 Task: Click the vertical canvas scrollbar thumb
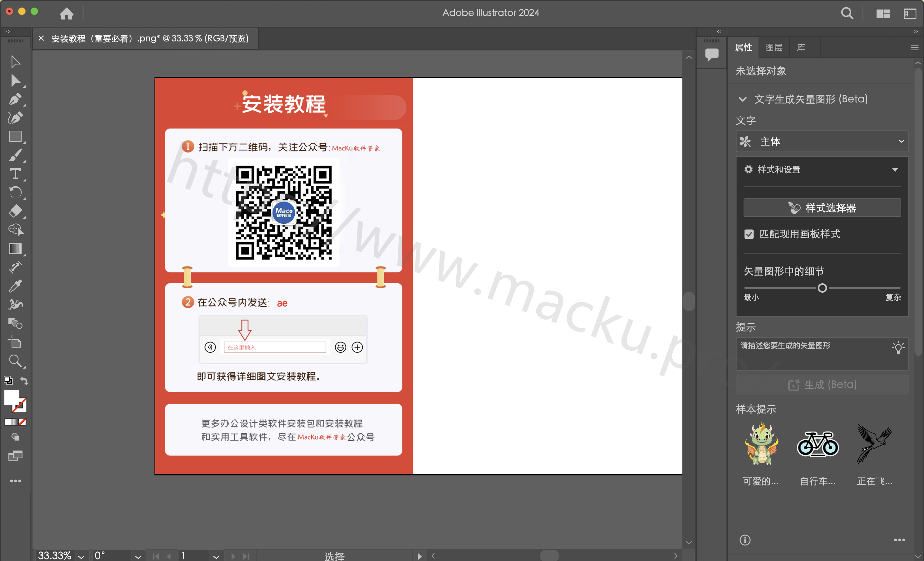pyautogui.click(x=689, y=301)
